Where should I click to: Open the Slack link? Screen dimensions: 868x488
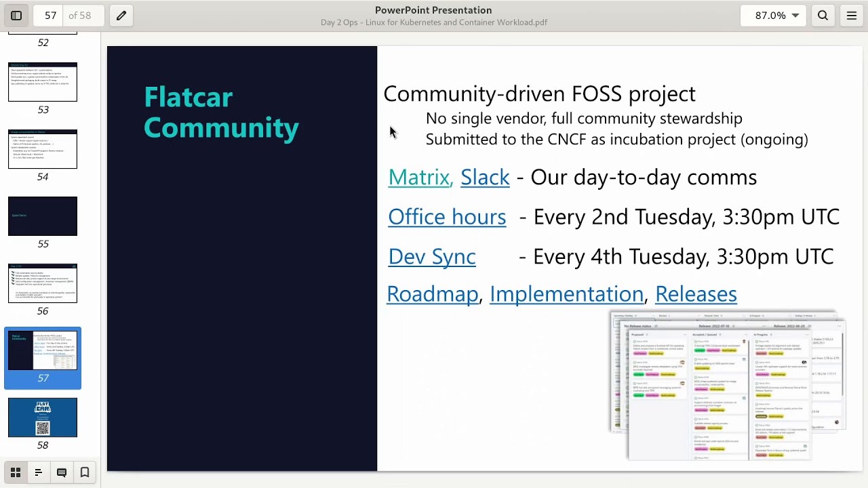[485, 178]
